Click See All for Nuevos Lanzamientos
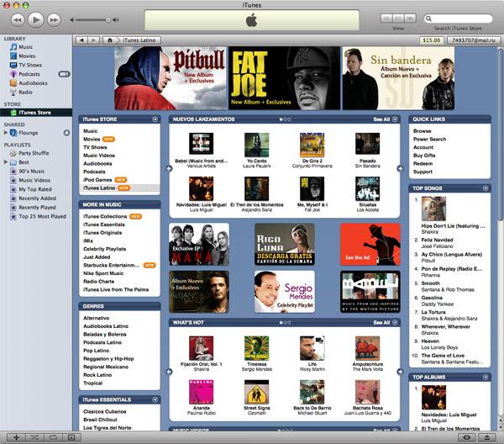The height and width of the screenshot is (444, 504). [x=385, y=119]
